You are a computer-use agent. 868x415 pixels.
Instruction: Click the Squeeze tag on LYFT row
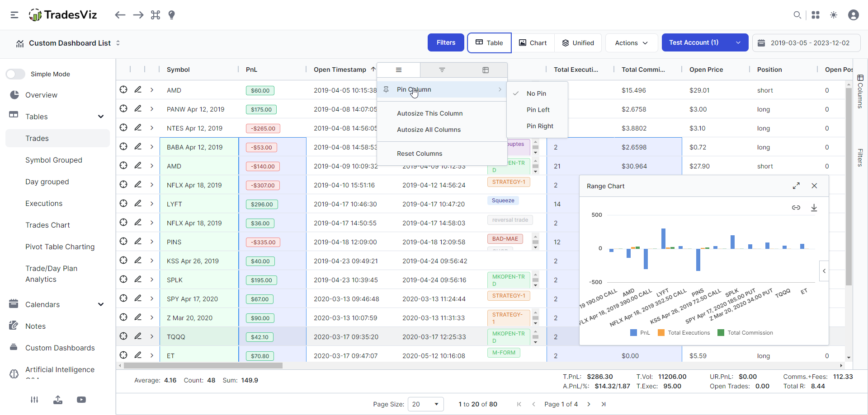point(503,201)
